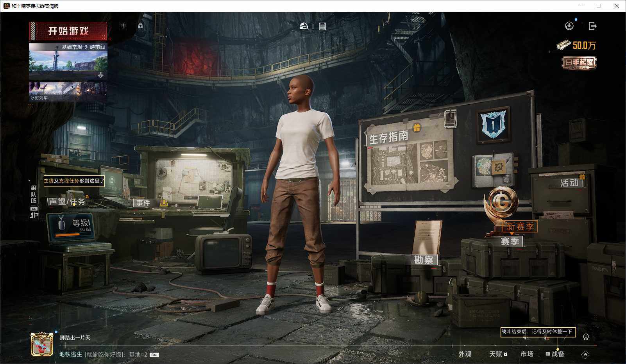Click the player name 脚踏出一片天
626x364 pixels.
[x=75, y=338]
